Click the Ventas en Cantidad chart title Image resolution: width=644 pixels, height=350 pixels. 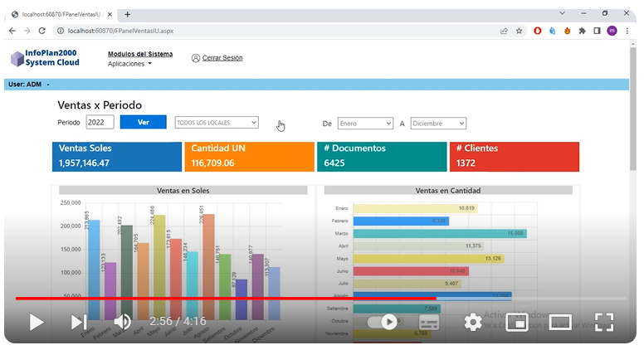pyautogui.click(x=447, y=191)
